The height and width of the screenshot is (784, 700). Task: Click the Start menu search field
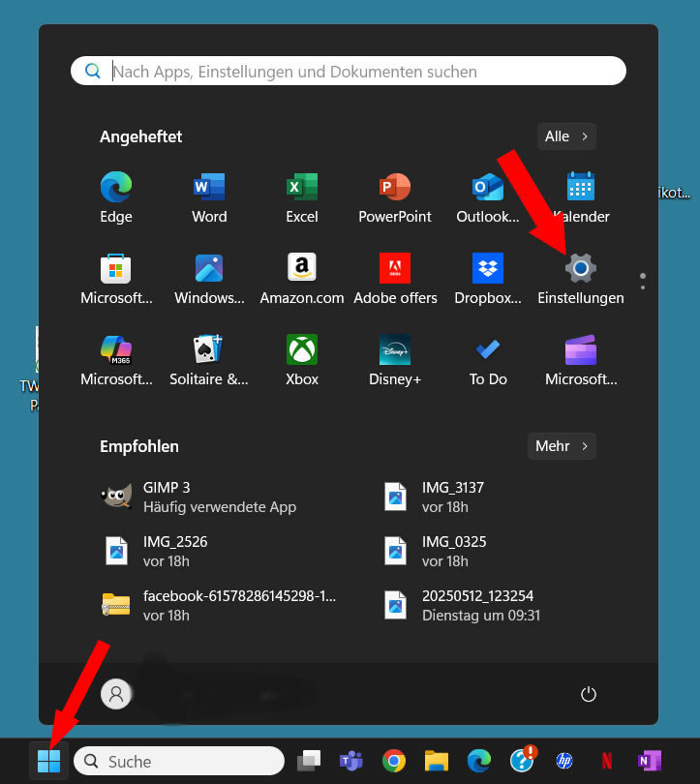349,71
